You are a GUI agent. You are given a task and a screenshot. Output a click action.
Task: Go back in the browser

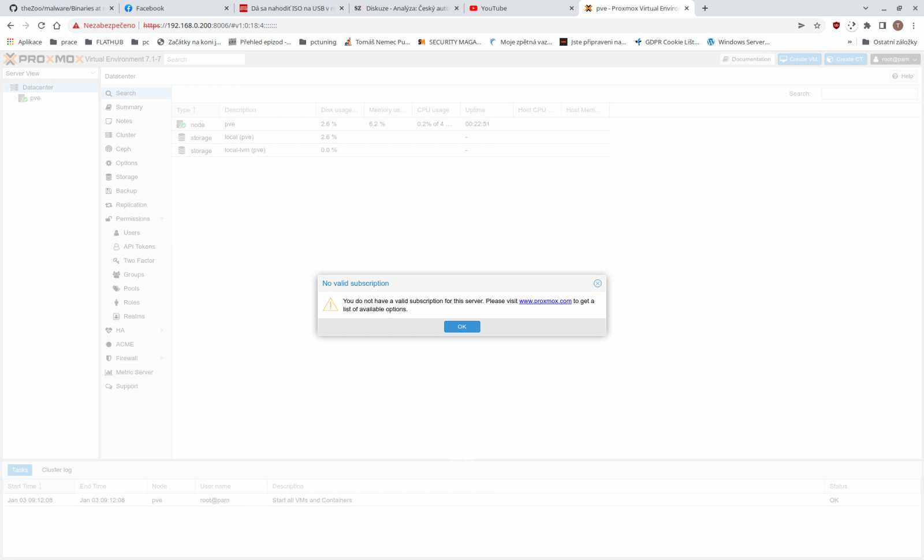point(10,25)
